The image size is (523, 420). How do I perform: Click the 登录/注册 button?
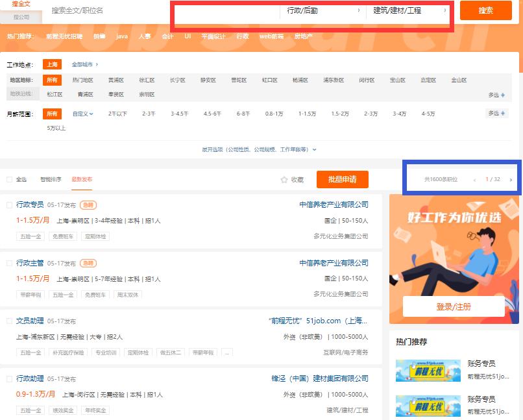(x=454, y=306)
